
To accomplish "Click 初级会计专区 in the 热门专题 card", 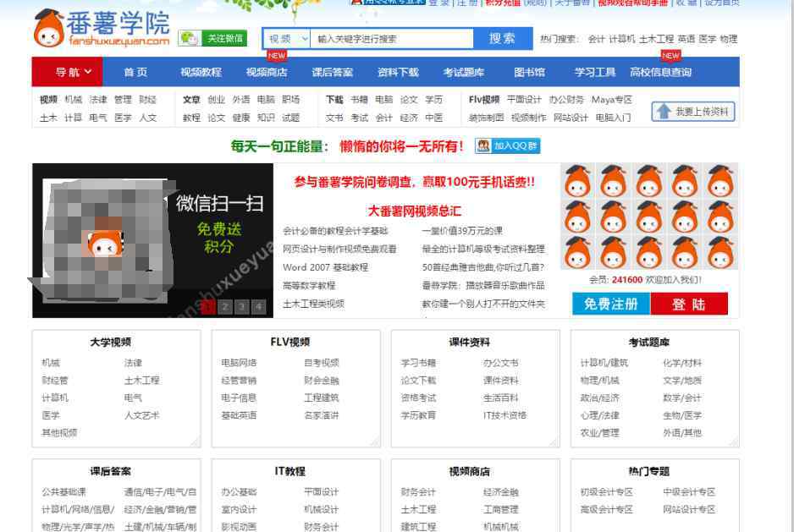I will pyautogui.click(x=607, y=492).
